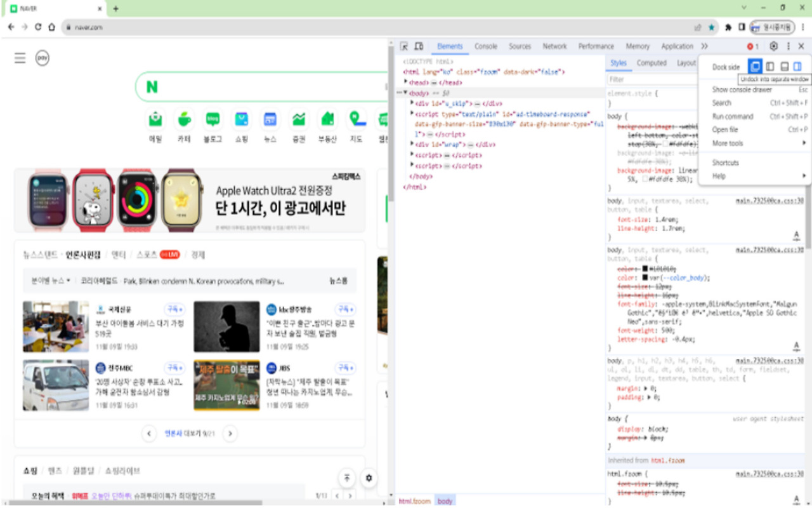This screenshot has height=508, width=812.
Task: Open the Performance tab
Action: pyautogui.click(x=596, y=46)
